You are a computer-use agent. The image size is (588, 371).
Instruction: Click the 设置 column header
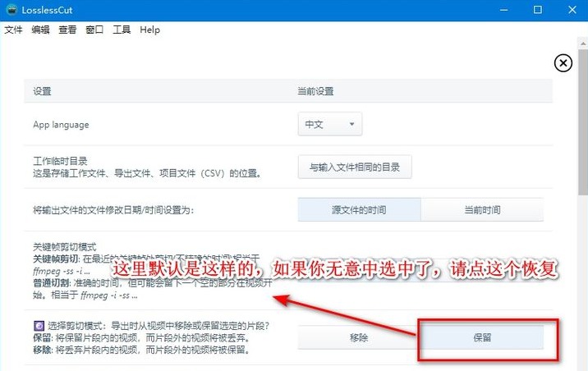(x=42, y=91)
